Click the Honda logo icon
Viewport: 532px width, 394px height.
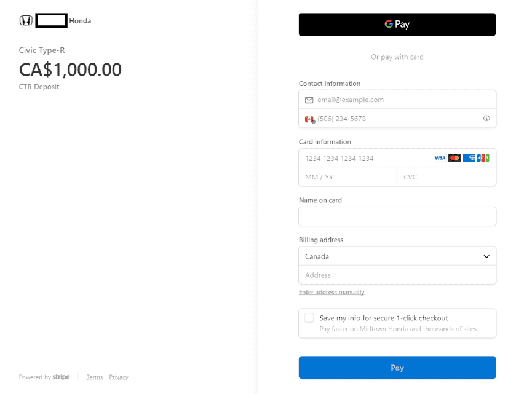click(26, 21)
